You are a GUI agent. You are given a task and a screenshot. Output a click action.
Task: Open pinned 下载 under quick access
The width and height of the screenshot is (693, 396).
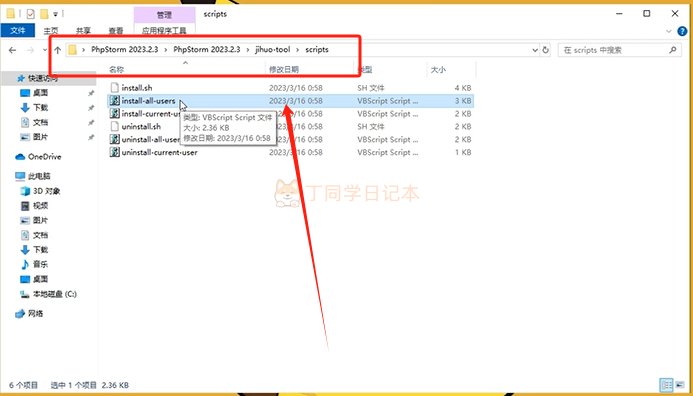(40, 107)
